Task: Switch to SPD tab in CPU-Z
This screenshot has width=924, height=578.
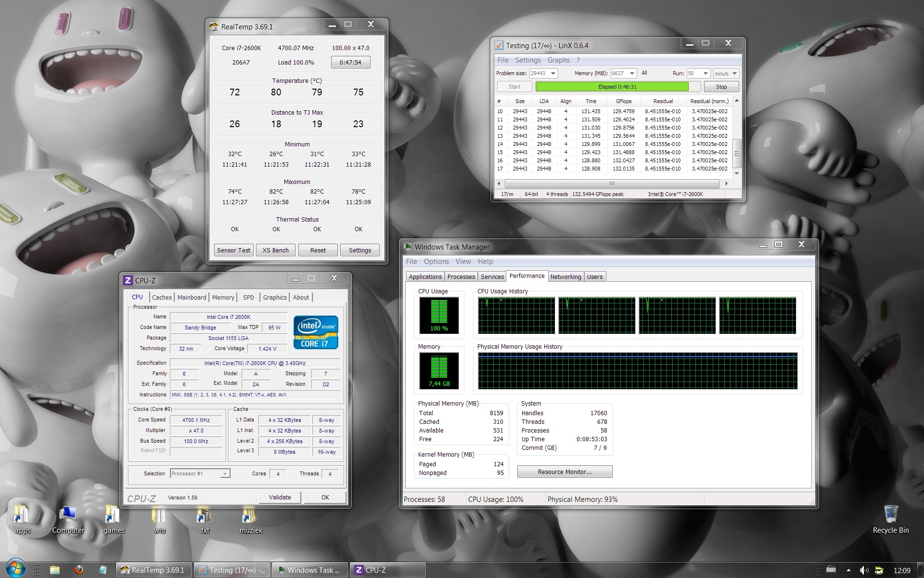Action: tap(248, 297)
